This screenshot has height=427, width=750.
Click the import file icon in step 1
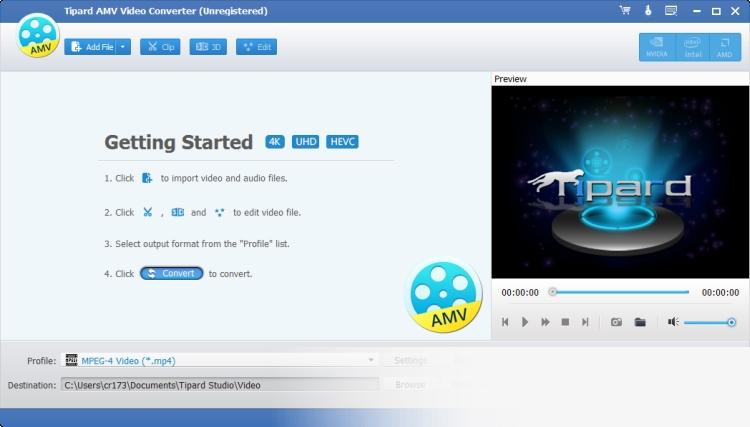(147, 178)
